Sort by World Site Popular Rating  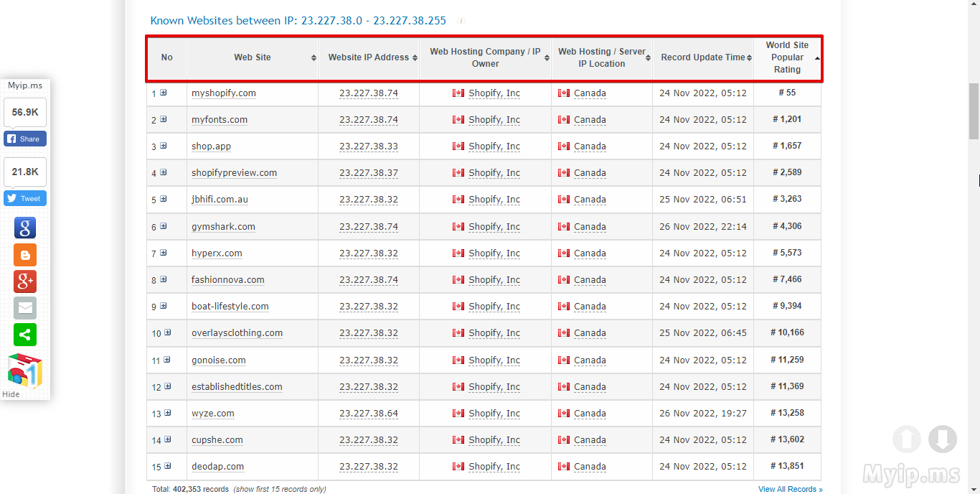787,57
